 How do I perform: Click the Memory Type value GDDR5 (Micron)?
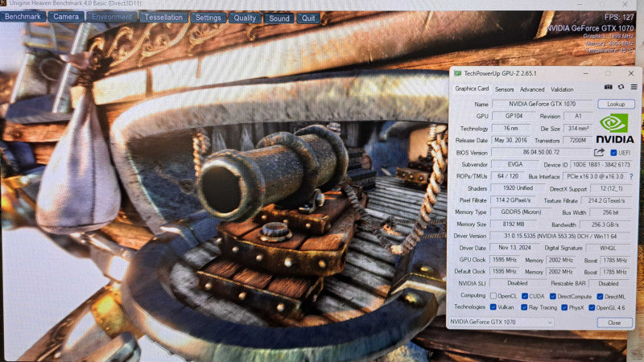click(521, 212)
